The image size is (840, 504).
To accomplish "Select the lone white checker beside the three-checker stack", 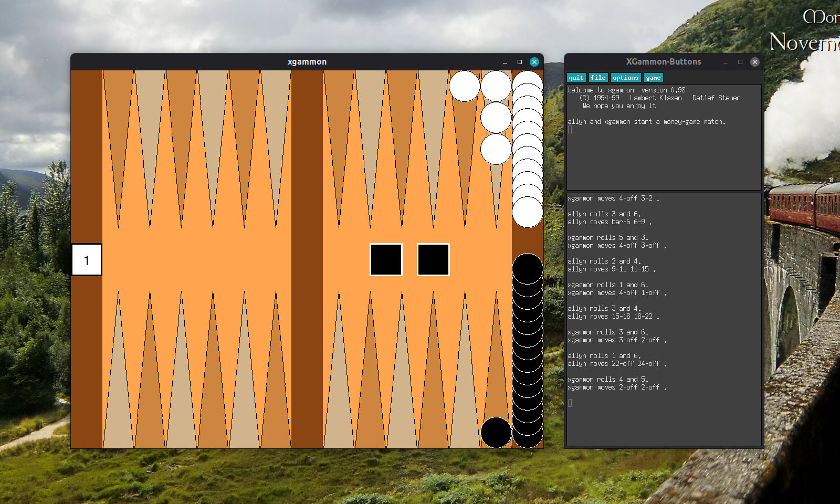I will click(x=464, y=86).
